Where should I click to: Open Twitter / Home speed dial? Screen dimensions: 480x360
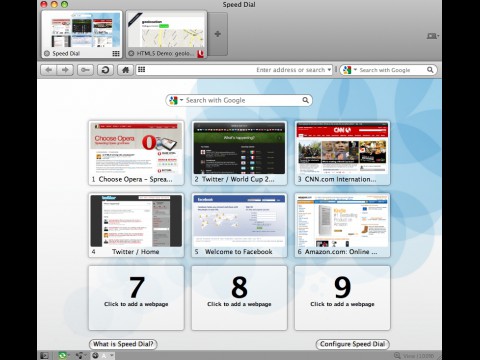pos(136,225)
